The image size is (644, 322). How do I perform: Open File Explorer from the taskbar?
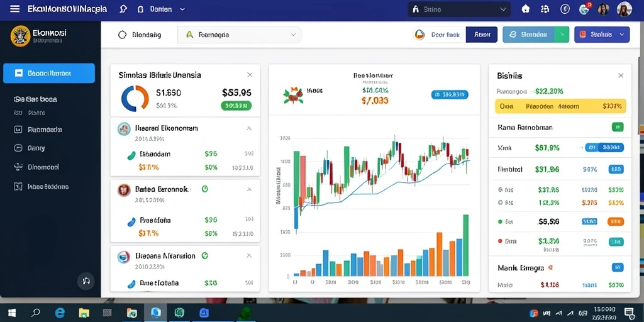click(84, 313)
